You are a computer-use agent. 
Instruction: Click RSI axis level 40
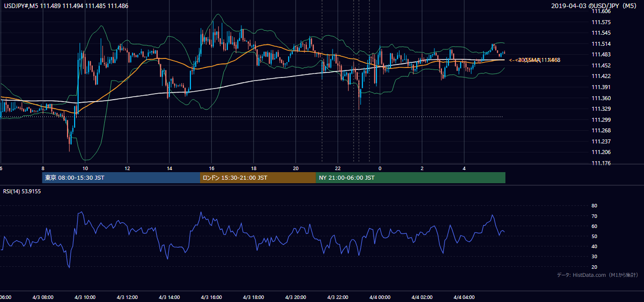click(594, 246)
